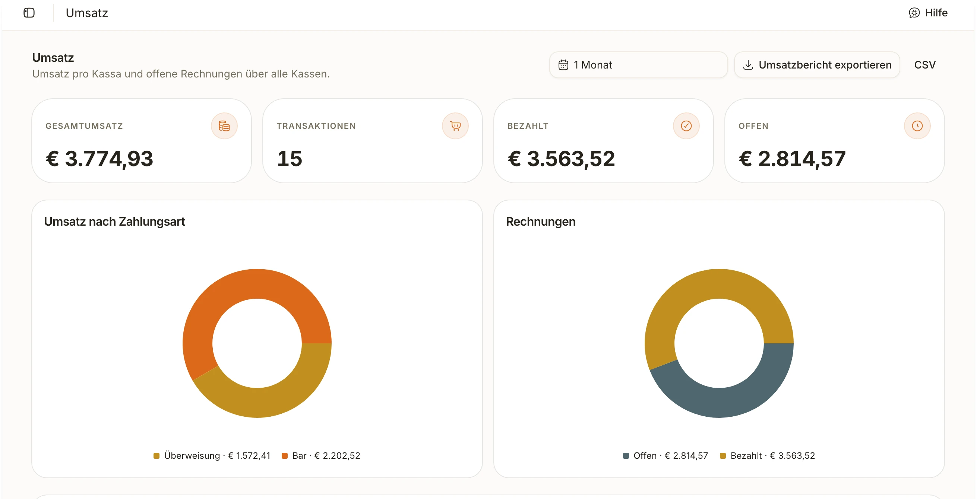Open the Gesamtumsatz card
This screenshot has width=980, height=499.
142,141
